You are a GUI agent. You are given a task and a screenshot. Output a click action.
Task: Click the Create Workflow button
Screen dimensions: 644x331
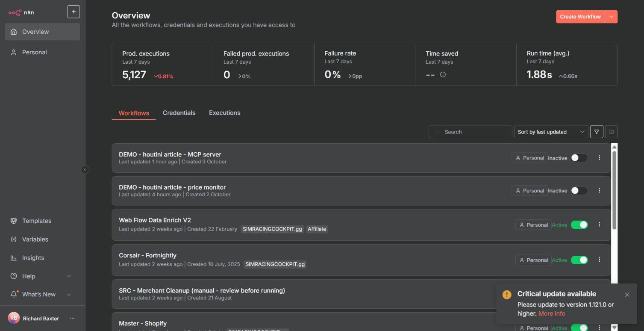(x=580, y=17)
